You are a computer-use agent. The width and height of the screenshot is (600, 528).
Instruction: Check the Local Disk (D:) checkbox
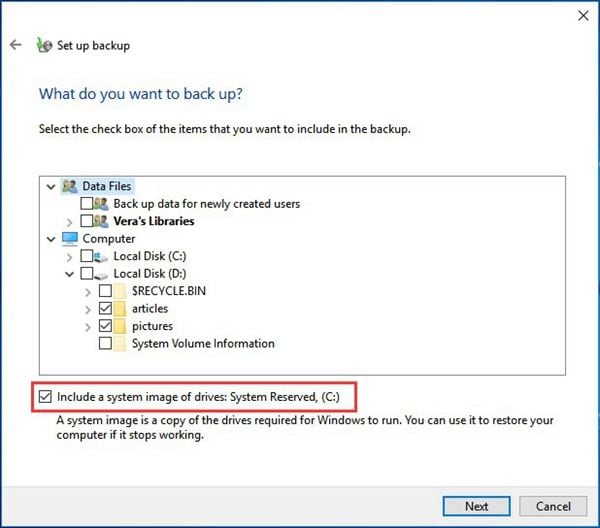(87, 274)
